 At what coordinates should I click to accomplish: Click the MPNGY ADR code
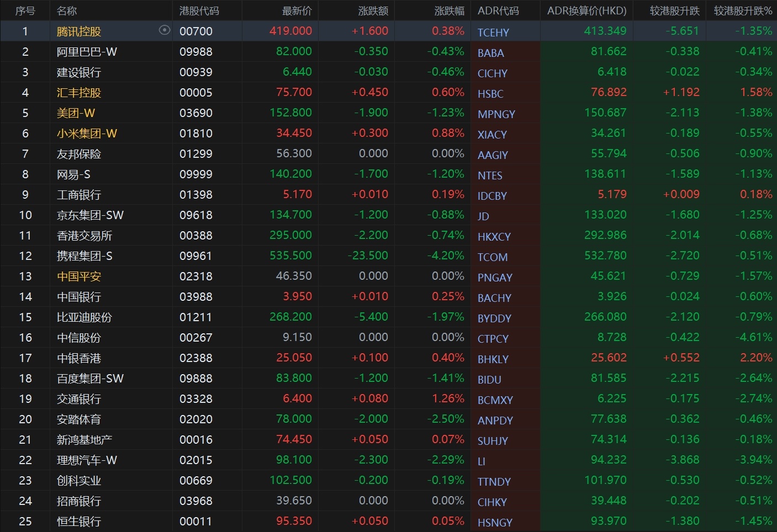(x=496, y=114)
